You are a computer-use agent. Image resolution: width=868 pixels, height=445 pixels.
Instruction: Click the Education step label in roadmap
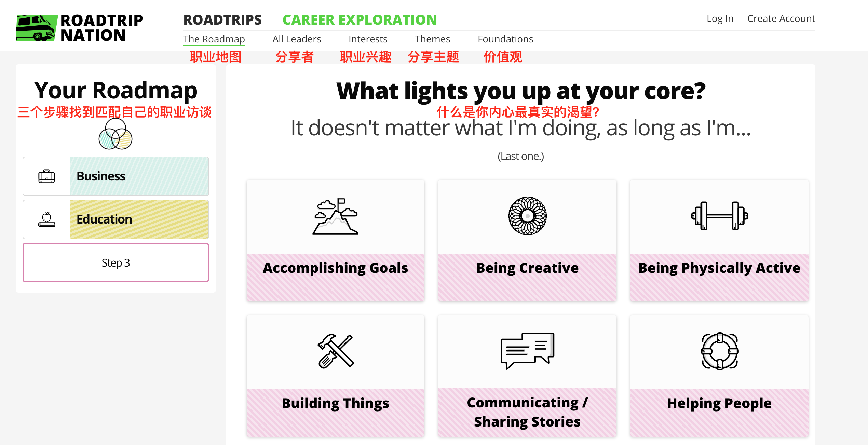point(104,219)
